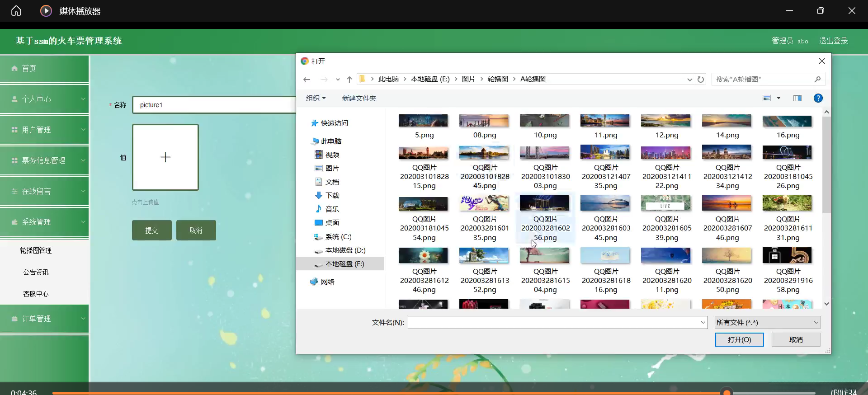This screenshot has height=395, width=868.
Task: Click the 提交 submit button
Action: (x=152, y=230)
